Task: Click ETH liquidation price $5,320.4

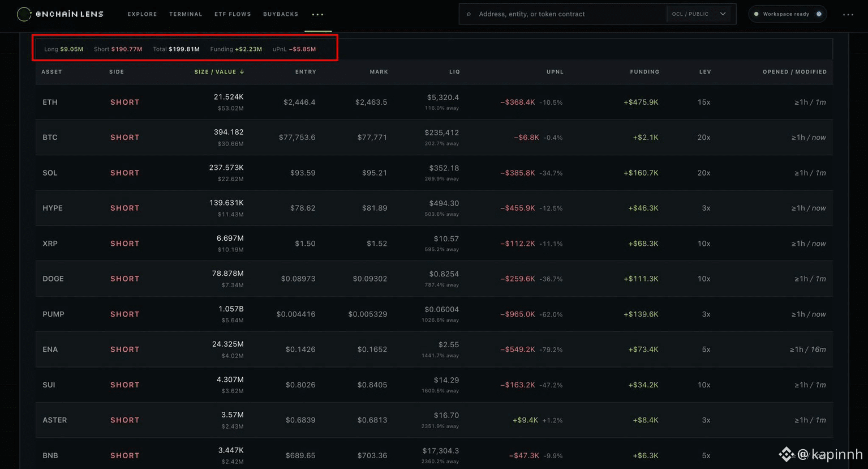Action: [x=443, y=97]
